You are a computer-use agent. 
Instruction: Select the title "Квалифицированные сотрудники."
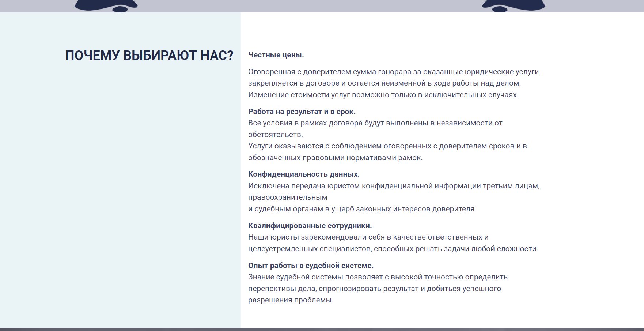point(310,226)
